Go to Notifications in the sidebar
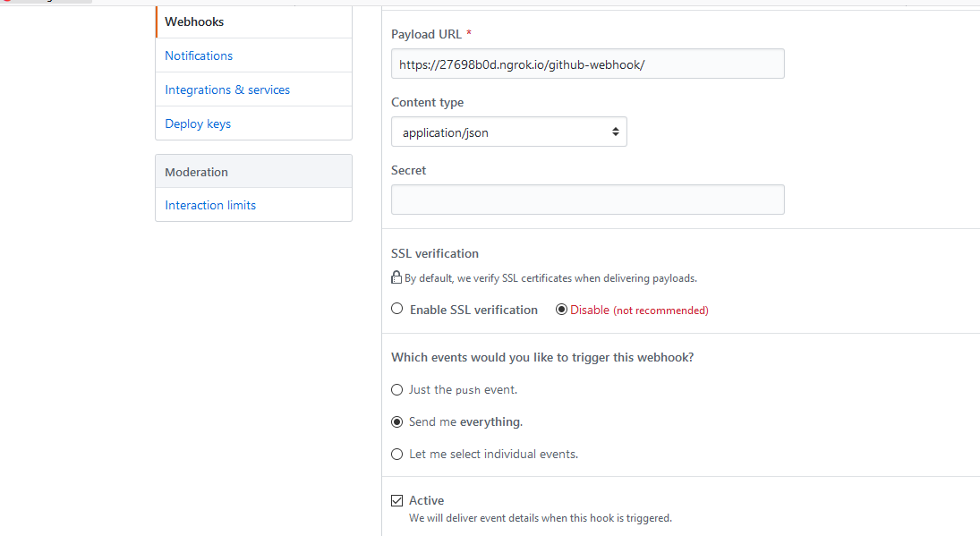This screenshot has height=536, width=980. [199, 55]
